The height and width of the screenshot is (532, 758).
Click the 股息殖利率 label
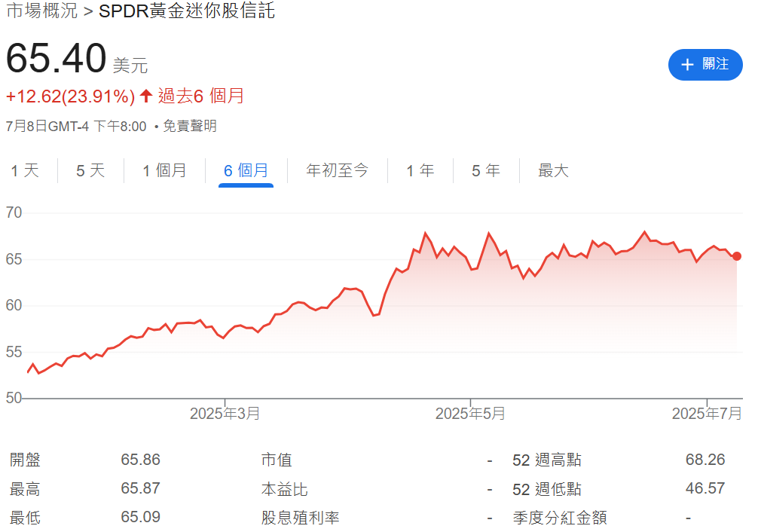300,518
